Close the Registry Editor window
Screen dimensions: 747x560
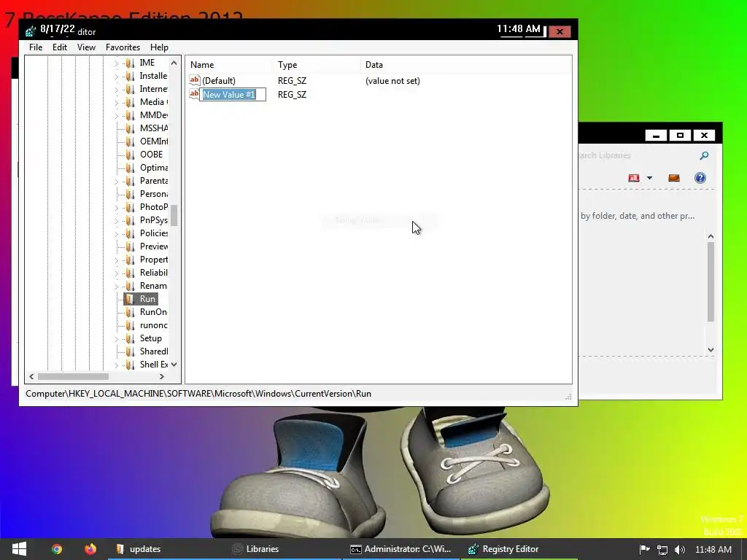[560, 31]
